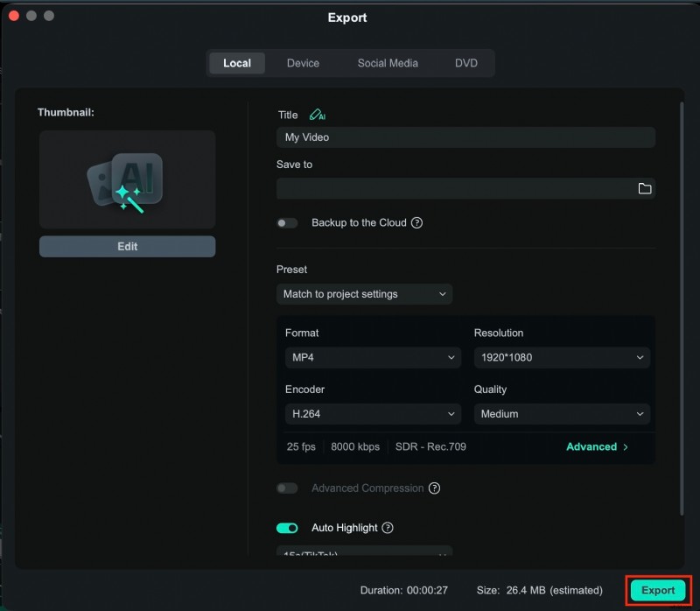The image size is (700, 611).
Task: Open the Encoder dropdown
Action: tap(373, 413)
